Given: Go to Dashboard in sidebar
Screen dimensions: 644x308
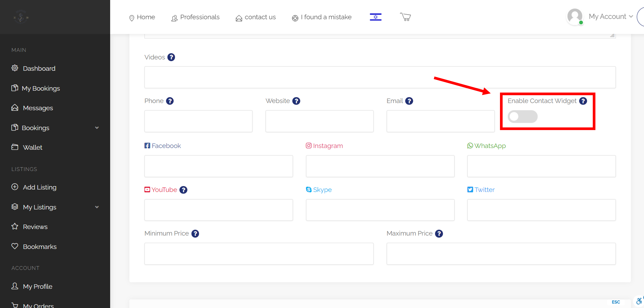Looking at the screenshot, I should coord(39,68).
